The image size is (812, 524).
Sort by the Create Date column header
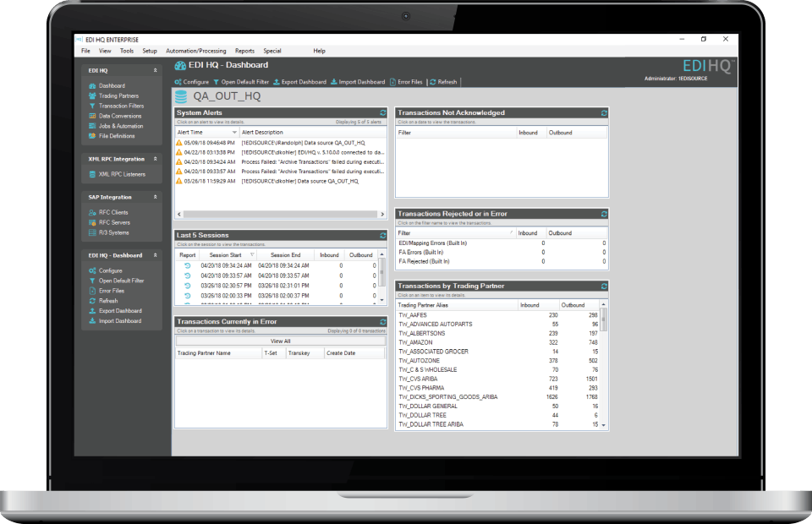(354, 353)
